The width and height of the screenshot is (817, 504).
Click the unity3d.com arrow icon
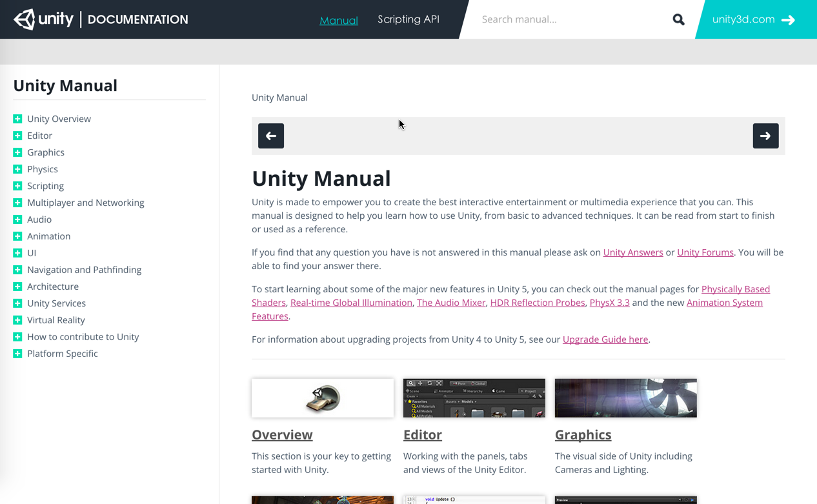(x=789, y=19)
